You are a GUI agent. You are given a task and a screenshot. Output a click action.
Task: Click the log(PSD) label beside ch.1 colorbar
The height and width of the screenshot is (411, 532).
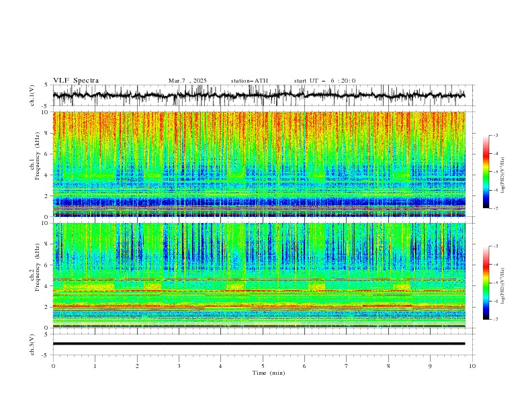click(x=503, y=175)
